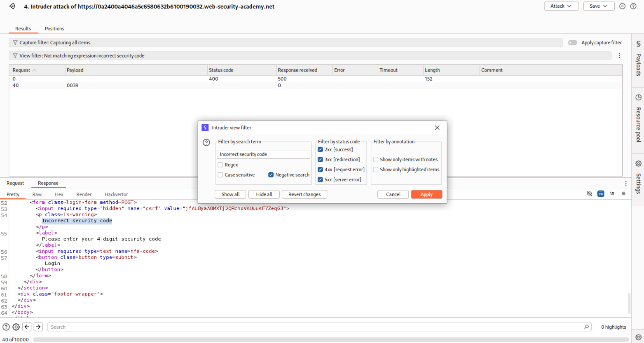Click the search settings gear icon at the bottom

click(x=16, y=327)
